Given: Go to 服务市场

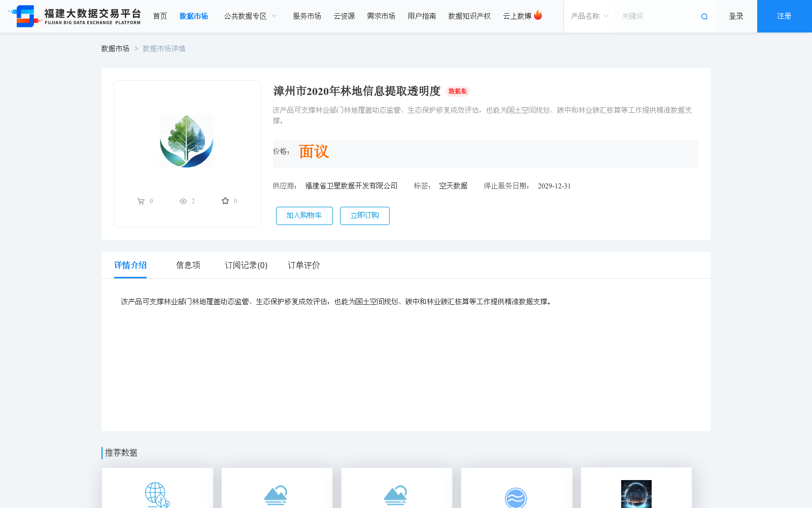Looking at the screenshot, I should 307,16.
